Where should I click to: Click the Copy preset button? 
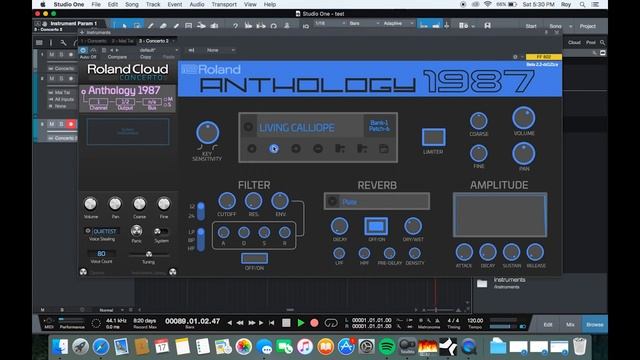point(145,57)
